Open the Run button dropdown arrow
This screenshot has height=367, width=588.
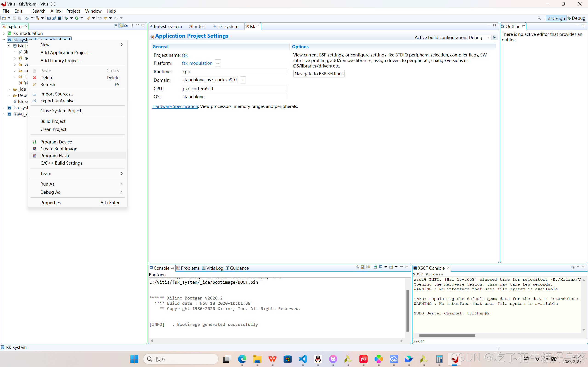tap(82, 18)
